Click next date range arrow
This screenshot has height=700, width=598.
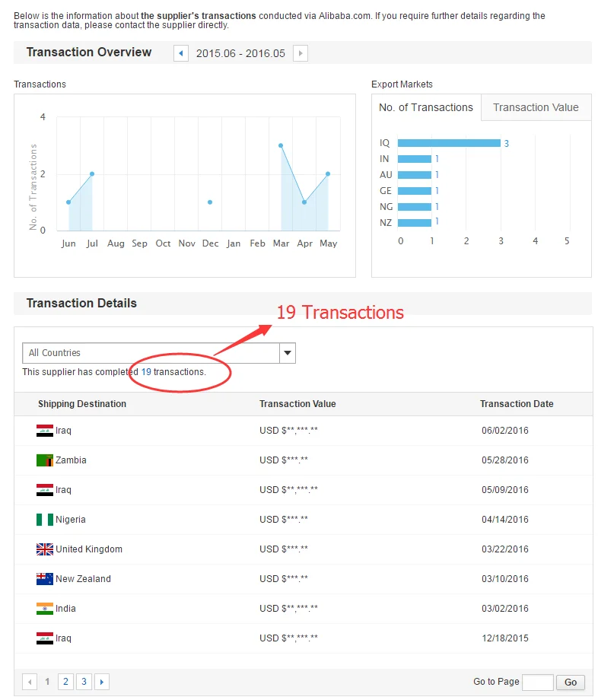(301, 53)
